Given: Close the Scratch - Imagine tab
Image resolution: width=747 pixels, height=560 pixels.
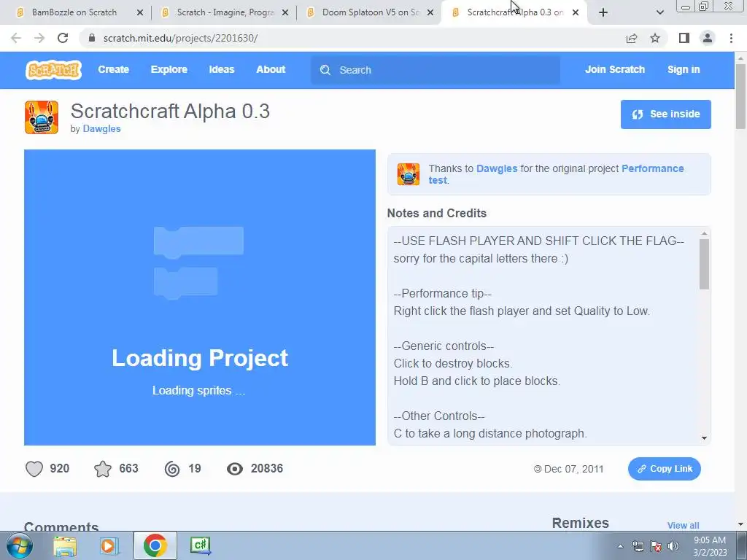Looking at the screenshot, I should tap(285, 12).
